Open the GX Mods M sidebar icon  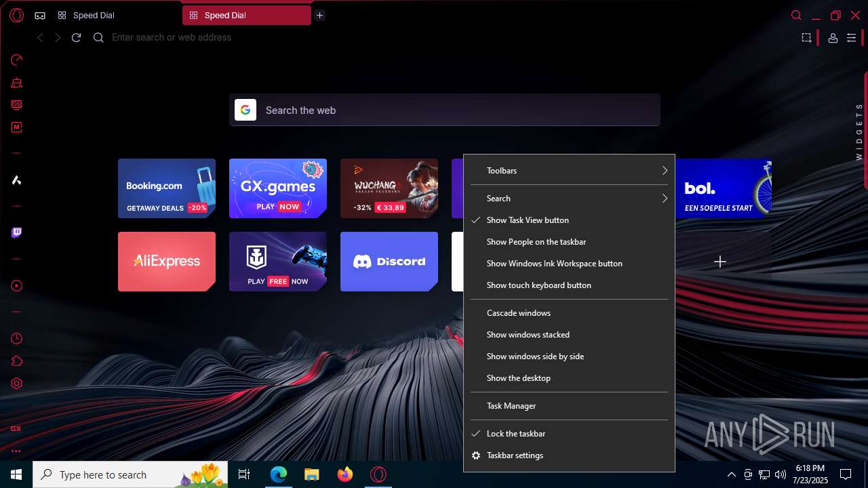[16, 127]
